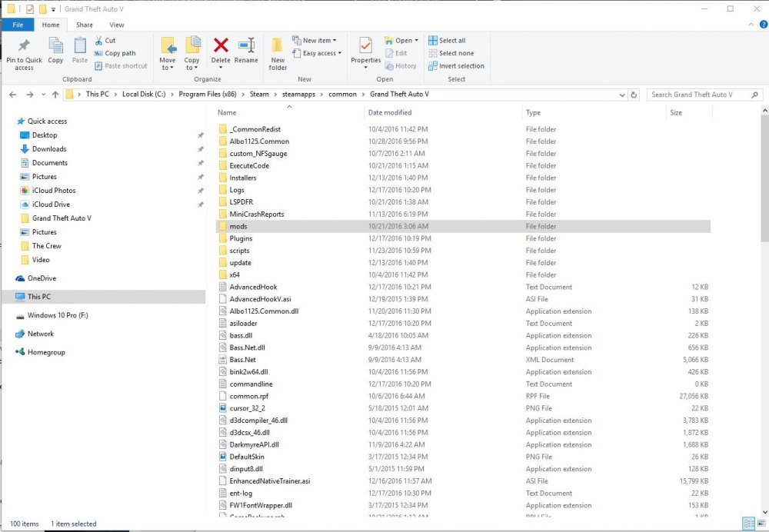Click Paste shortcut option
The width and height of the screenshot is (769, 532).
pos(122,65)
